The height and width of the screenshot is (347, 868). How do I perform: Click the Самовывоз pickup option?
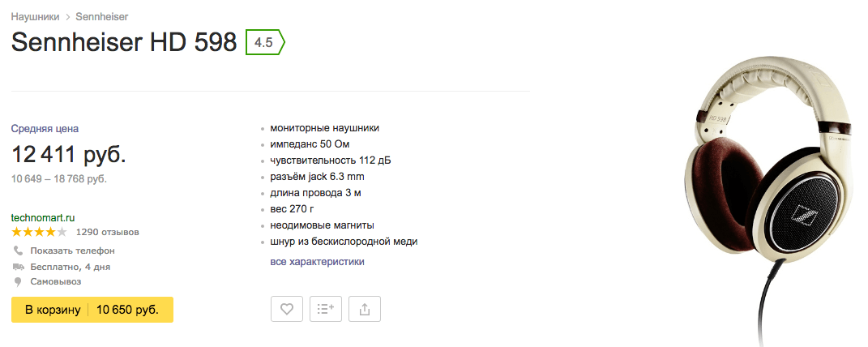56,281
